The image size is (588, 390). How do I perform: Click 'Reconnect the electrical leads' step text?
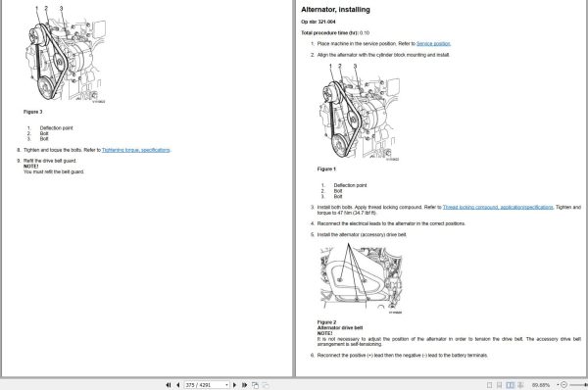(x=391, y=223)
